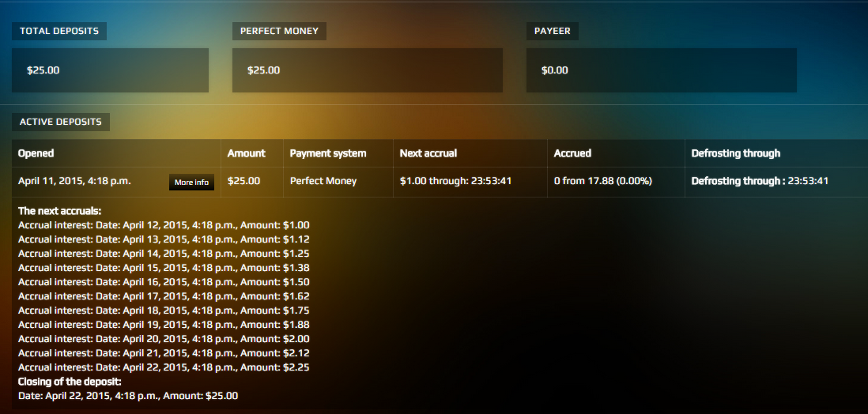
Task: Click the April 13 accrual of $1.12
Action: (164, 239)
